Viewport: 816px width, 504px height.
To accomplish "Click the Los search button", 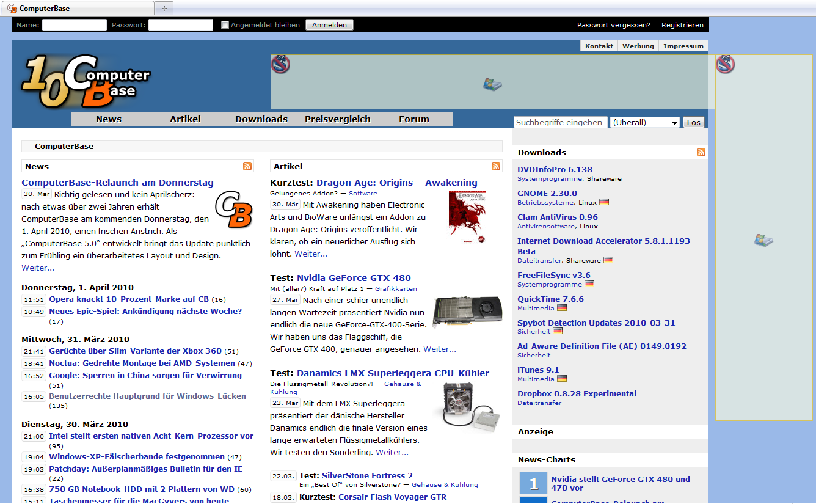I will 694,122.
